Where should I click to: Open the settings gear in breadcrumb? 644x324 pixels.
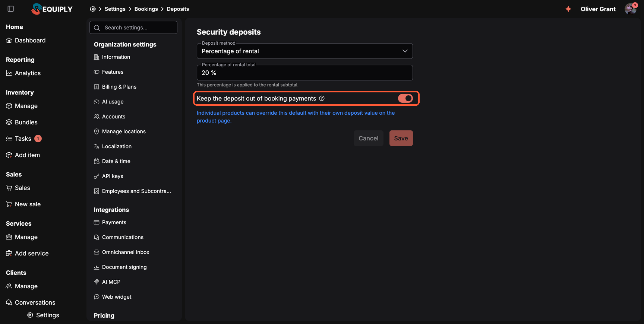pyautogui.click(x=93, y=9)
